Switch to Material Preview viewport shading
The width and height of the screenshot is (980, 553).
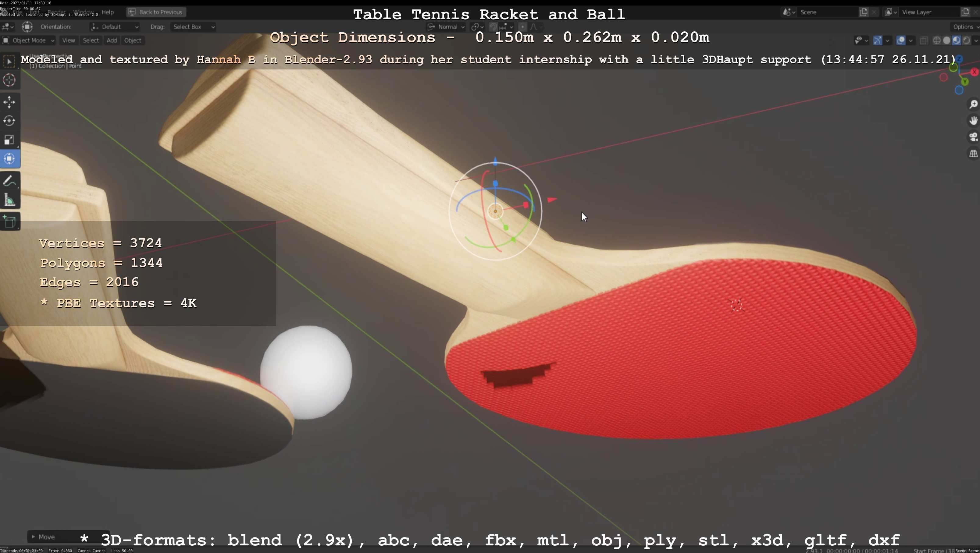956,40
